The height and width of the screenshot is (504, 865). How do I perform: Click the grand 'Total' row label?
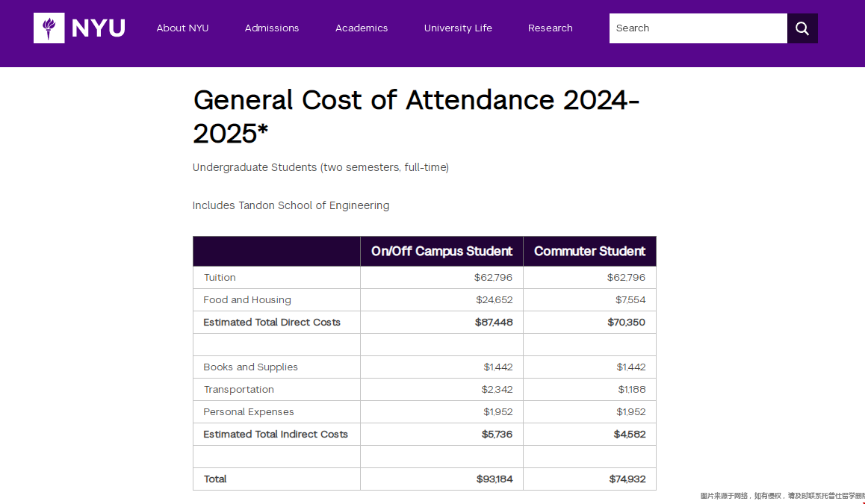(215, 479)
